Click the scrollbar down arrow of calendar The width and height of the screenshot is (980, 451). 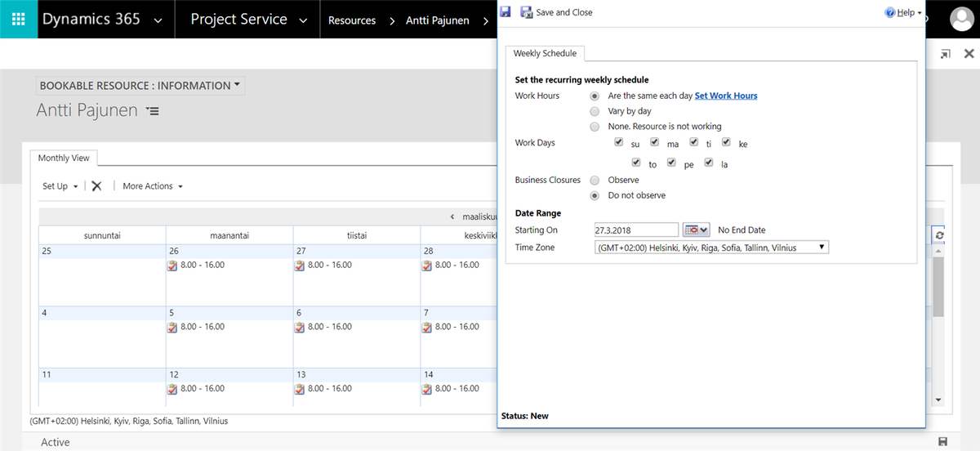point(938,400)
